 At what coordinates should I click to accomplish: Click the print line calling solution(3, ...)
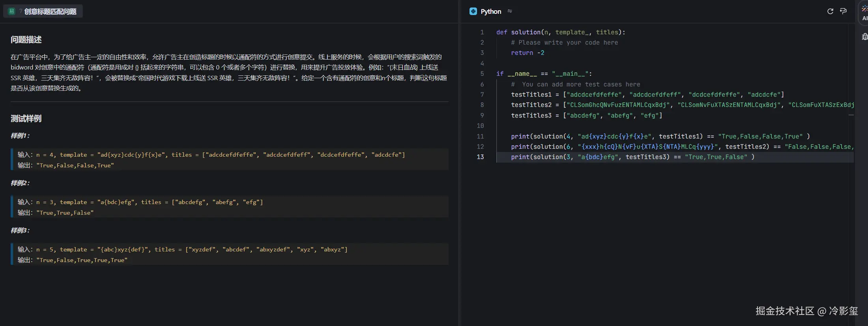pos(633,157)
